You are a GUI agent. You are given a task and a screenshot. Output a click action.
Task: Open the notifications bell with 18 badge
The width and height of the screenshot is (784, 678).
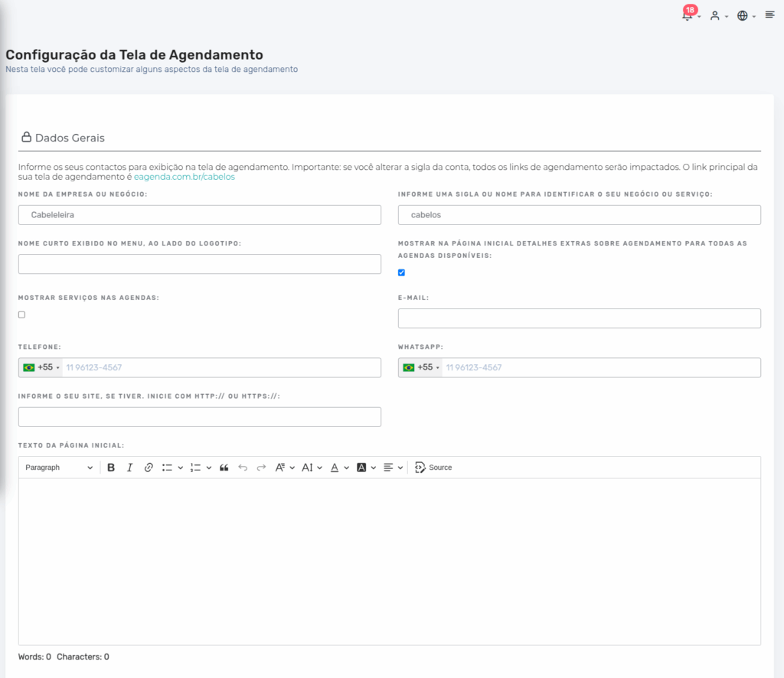687,15
